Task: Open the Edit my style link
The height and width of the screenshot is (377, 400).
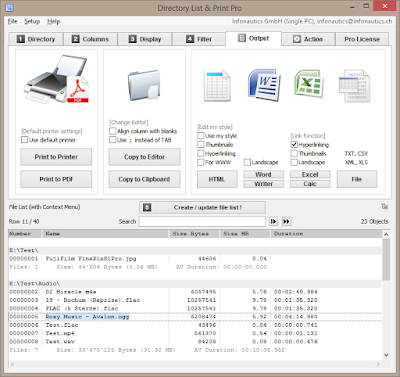Action: click(x=215, y=127)
